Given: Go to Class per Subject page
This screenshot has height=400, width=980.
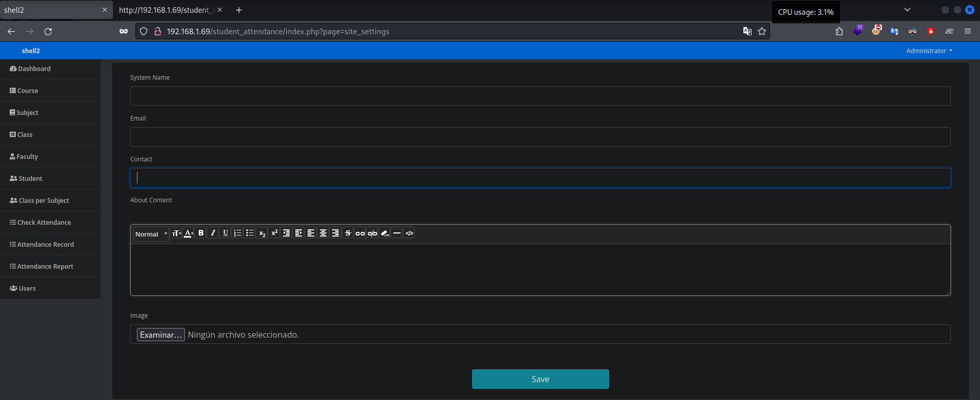Looking at the screenshot, I should pyautogui.click(x=43, y=200).
